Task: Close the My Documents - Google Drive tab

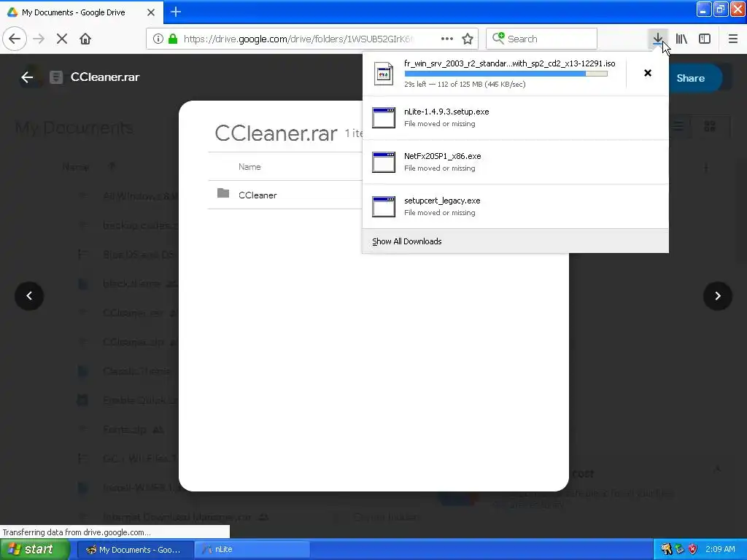Action: pyautogui.click(x=151, y=12)
